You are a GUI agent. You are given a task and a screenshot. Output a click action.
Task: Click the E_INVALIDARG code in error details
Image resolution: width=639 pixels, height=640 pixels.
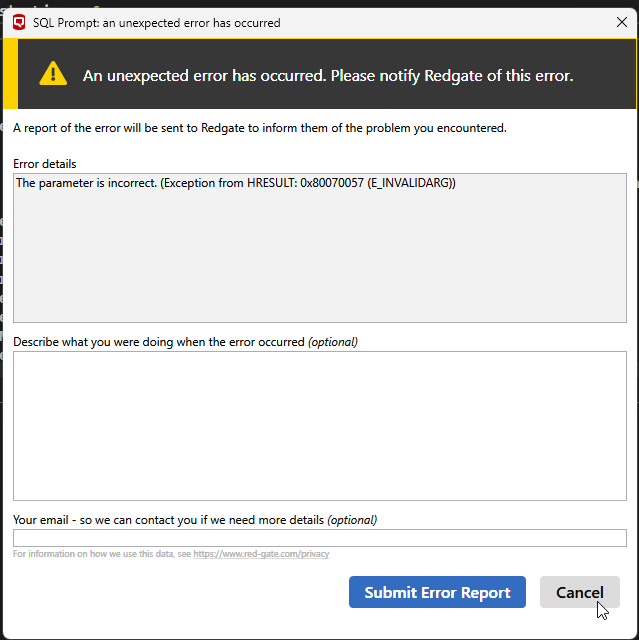point(411,183)
